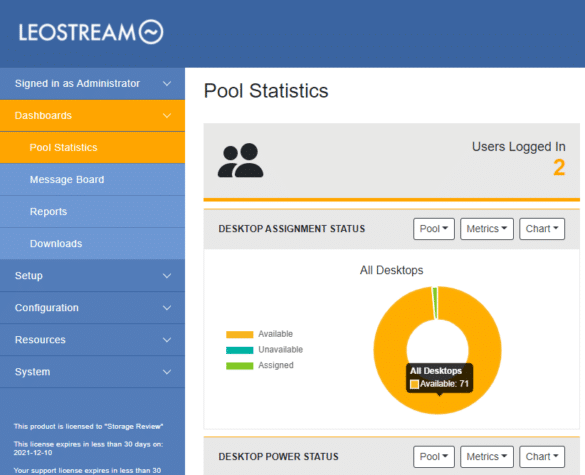Toggle the Available legend orange swatch
This screenshot has width=585, height=475.
coord(240,334)
